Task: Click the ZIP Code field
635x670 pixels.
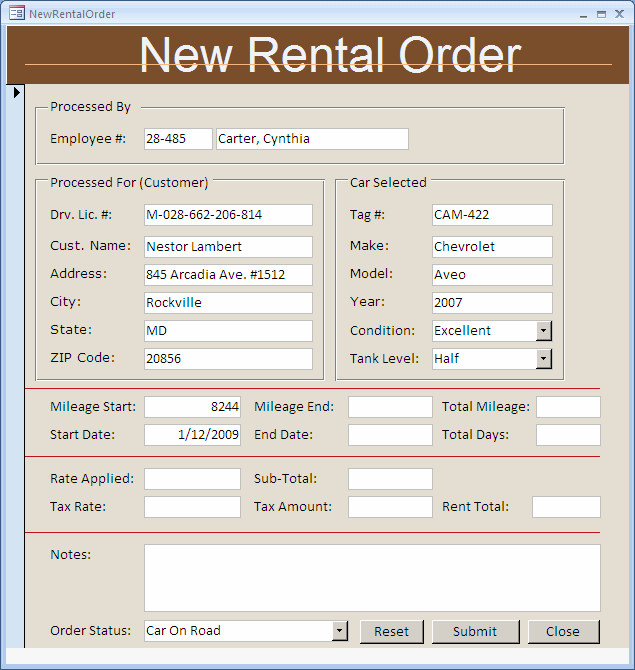Action: tap(228, 359)
